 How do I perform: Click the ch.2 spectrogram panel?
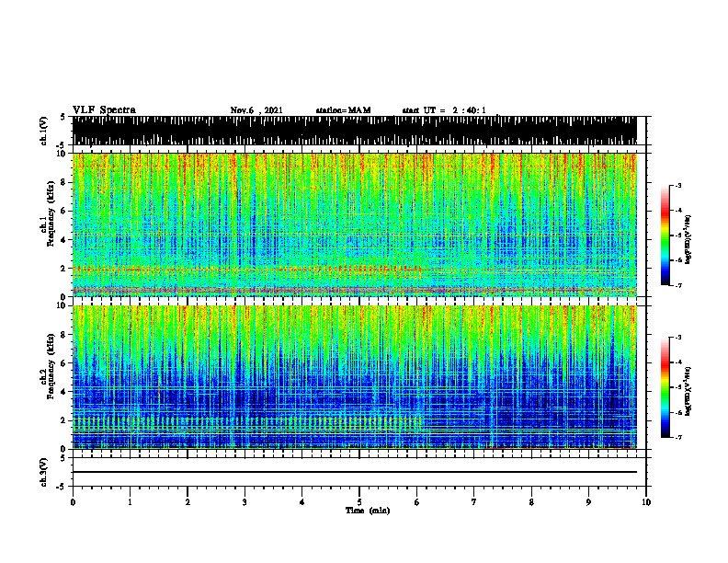pyautogui.click(x=355, y=377)
